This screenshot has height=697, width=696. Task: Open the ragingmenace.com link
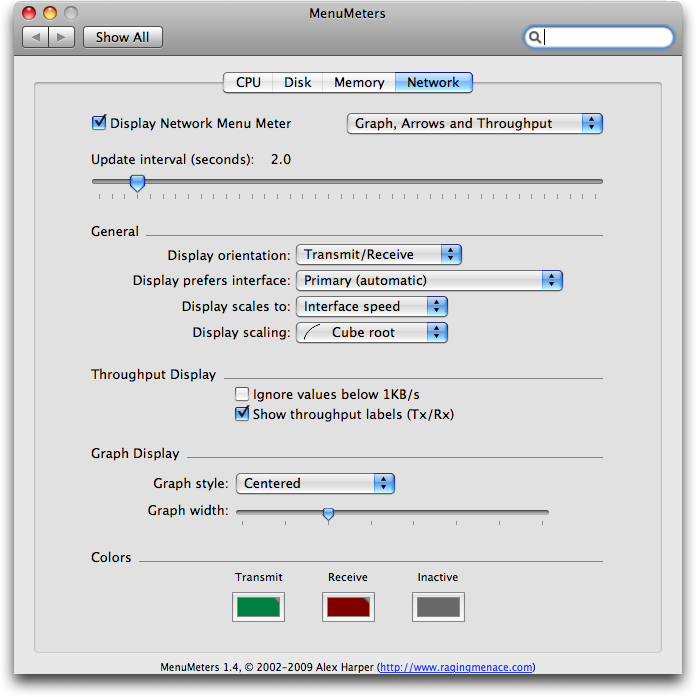point(456,667)
